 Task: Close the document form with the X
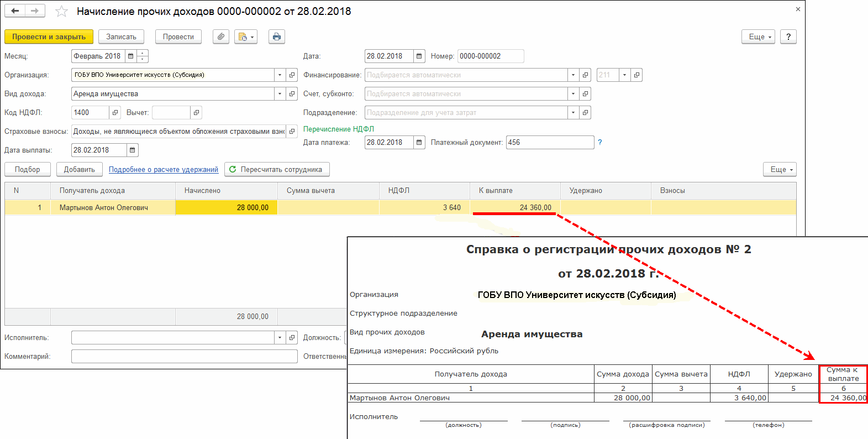798,9
